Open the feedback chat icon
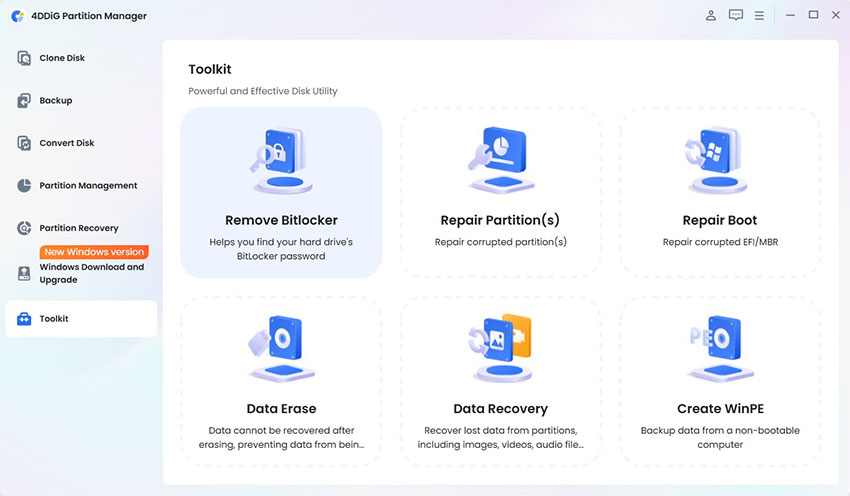 click(736, 15)
